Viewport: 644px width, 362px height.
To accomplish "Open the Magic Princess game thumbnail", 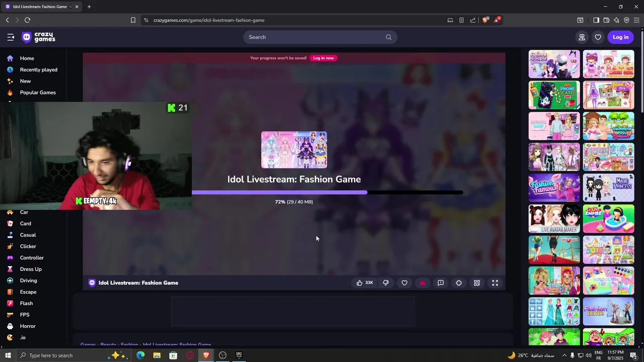I will [x=608, y=188].
